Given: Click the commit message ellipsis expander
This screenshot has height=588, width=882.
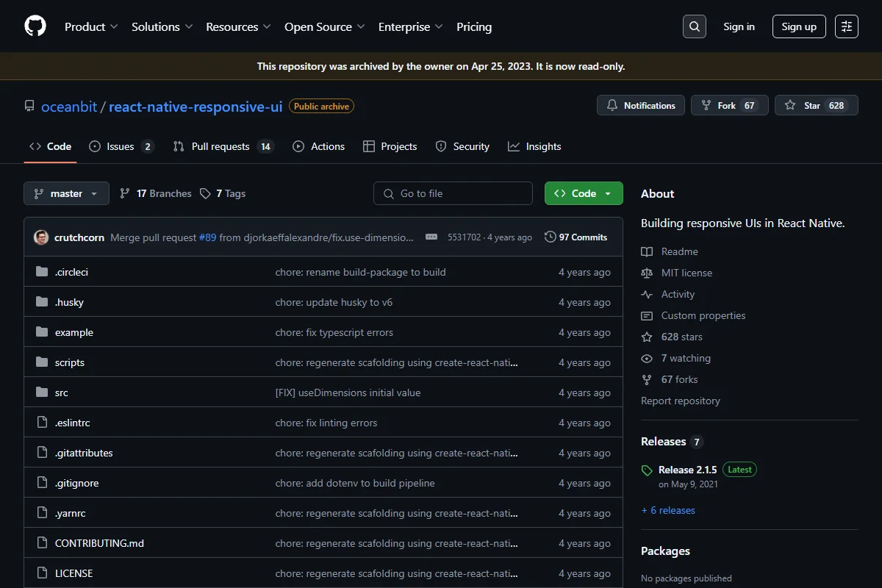Looking at the screenshot, I should coord(431,237).
